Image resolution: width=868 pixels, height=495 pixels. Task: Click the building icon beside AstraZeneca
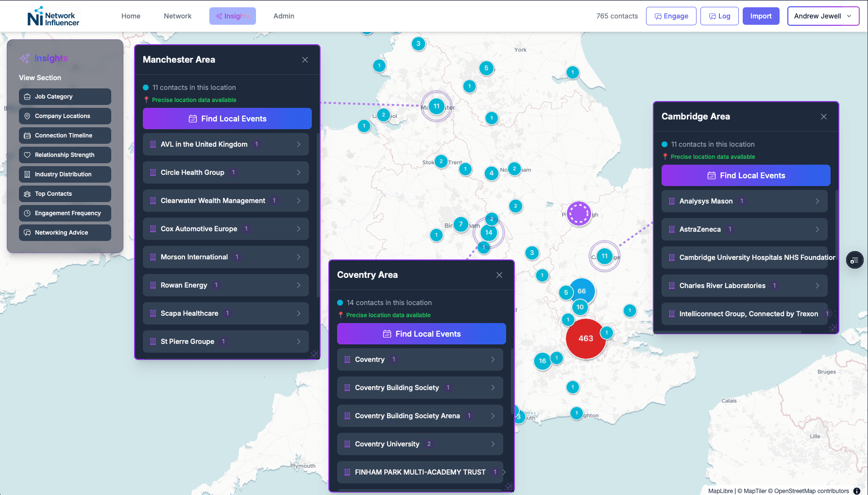coord(672,229)
